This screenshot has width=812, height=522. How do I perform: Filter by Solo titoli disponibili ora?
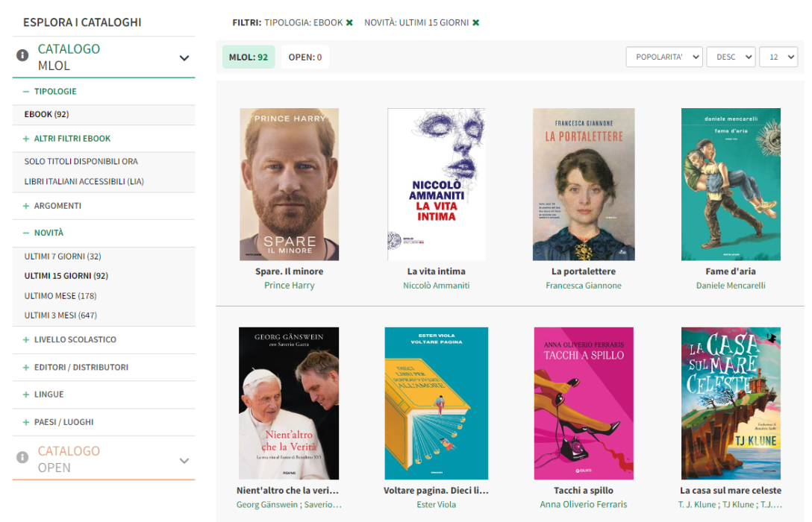pos(81,162)
